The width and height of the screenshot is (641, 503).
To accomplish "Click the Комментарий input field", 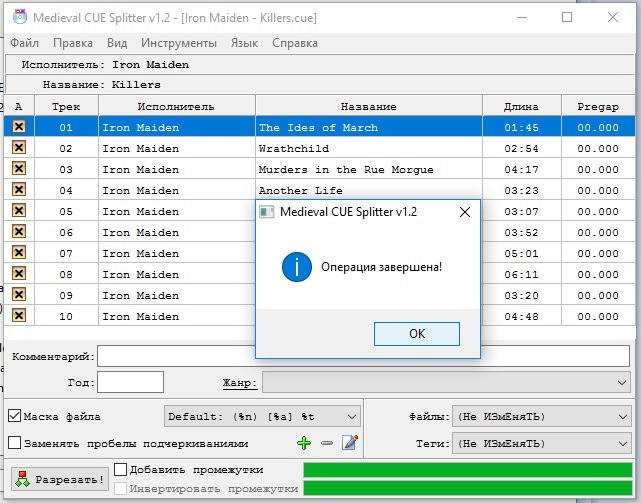I will 363,356.
